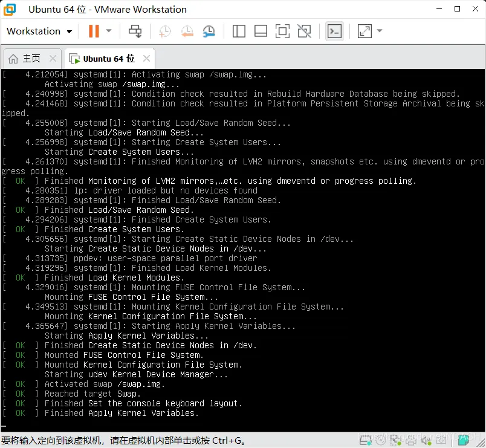Click the printer status bar icon
This screenshot has width=486, height=448.
pos(411,441)
